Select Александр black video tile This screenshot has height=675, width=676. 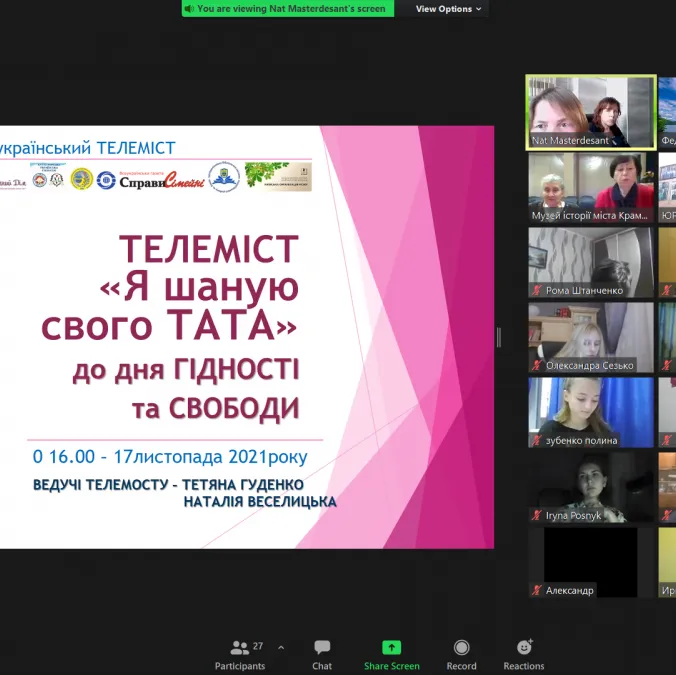pos(591,562)
